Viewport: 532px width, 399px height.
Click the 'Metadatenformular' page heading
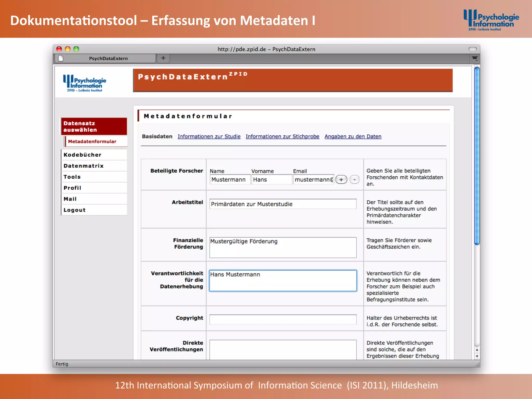188,116
